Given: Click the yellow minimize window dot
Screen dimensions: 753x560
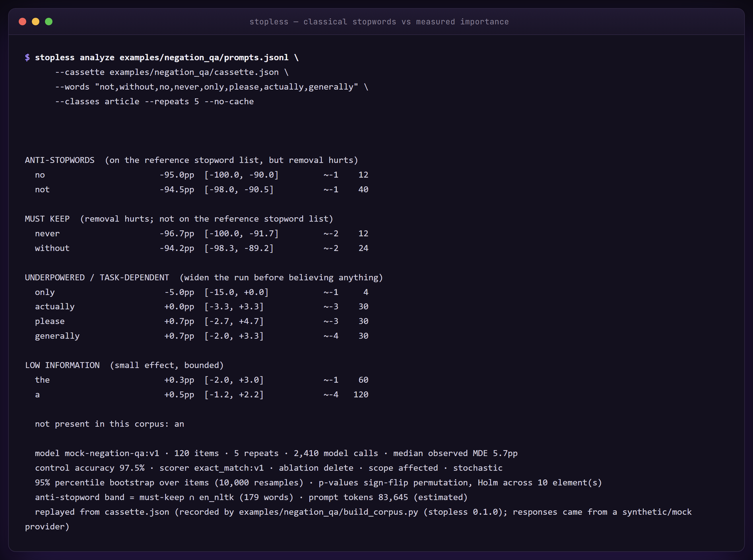Looking at the screenshot, I should pos(35,22).
